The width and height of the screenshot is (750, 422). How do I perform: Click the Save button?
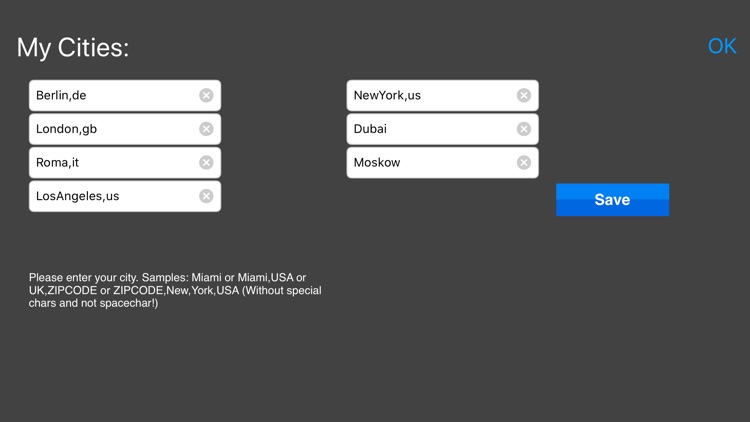[612, 200]
